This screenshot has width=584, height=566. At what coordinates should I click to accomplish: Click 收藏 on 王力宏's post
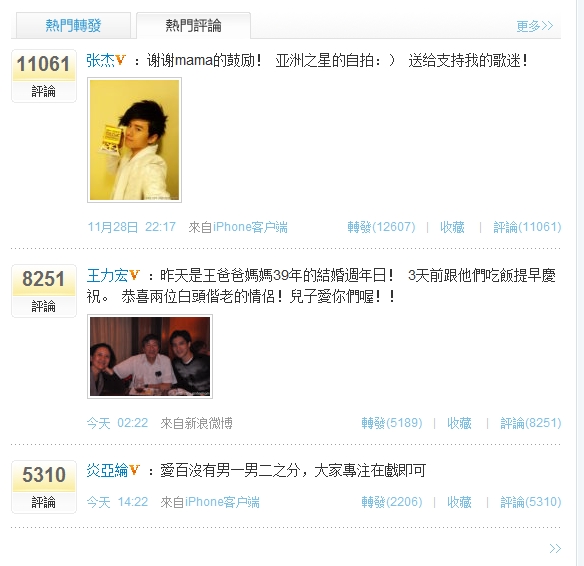click(459, 423)
